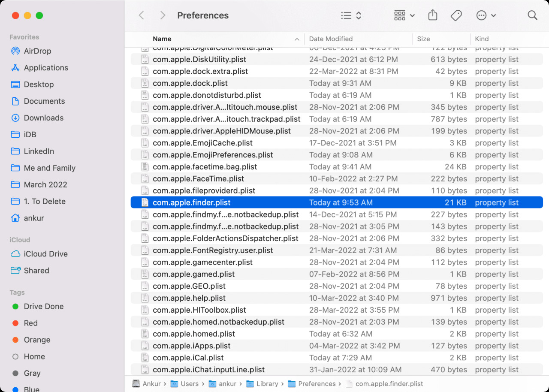Select com.apple.homed.notbackedup.plist file
This screenshot has height=392, width=549.
[337, 322]
